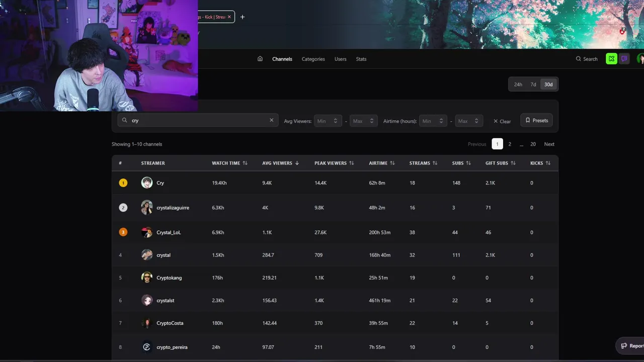Image resolution: width=644 pixels, height=362 pixels.
Task: Sort table by Watch Time
Action: click(229, 163)
